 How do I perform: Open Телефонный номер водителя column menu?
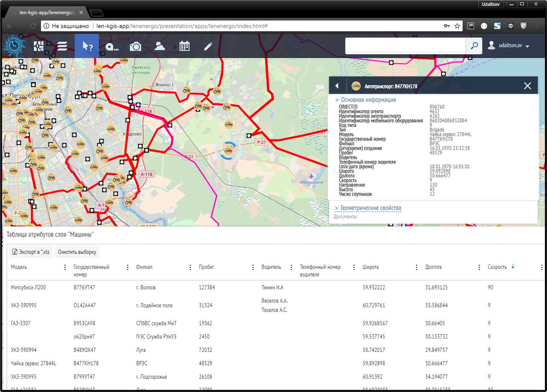pos(354,267)
